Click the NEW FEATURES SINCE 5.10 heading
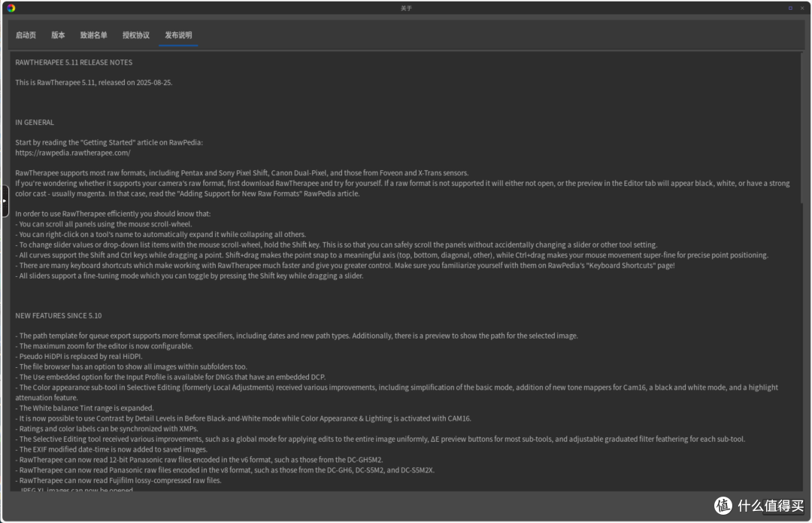This screenshot has height=523, width=812. pyautogui.click(x=58, y=315)
